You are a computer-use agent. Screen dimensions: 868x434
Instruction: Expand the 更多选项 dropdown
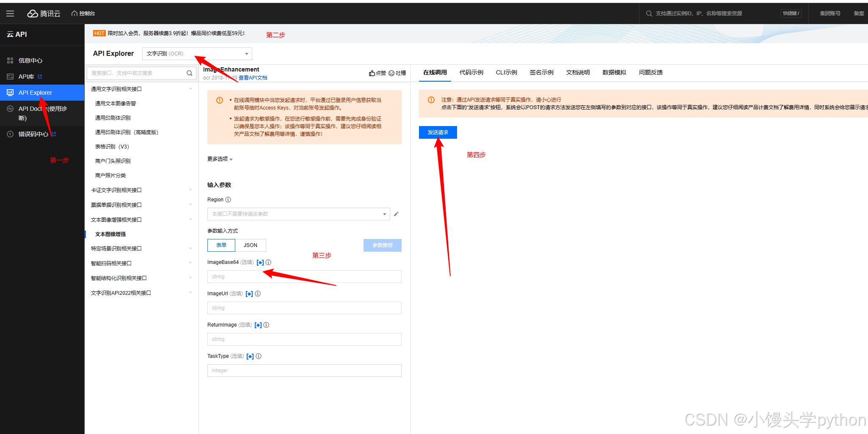point(220,159)
